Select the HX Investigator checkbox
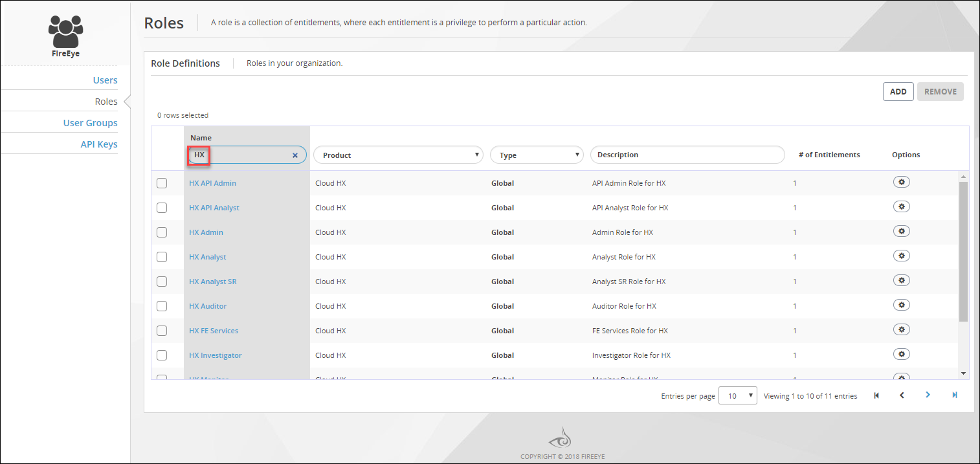980x464 pixels. pyautogui.click(x=162, y=355)
